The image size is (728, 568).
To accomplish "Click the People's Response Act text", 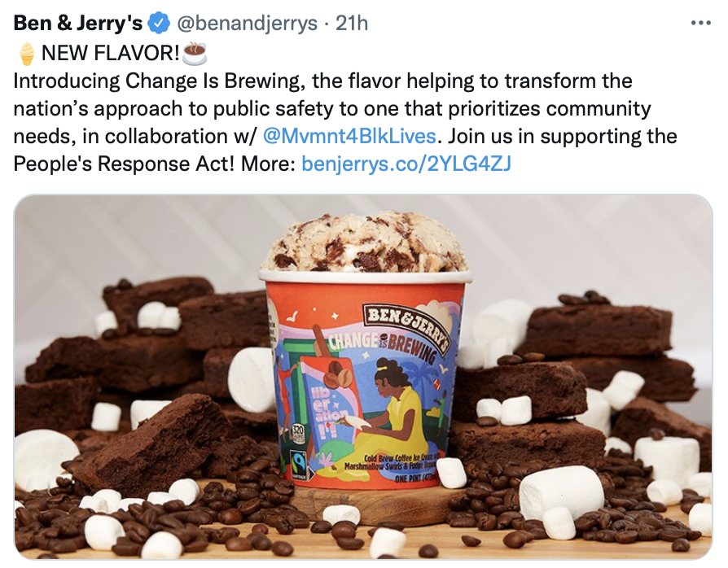I will 124,164.
